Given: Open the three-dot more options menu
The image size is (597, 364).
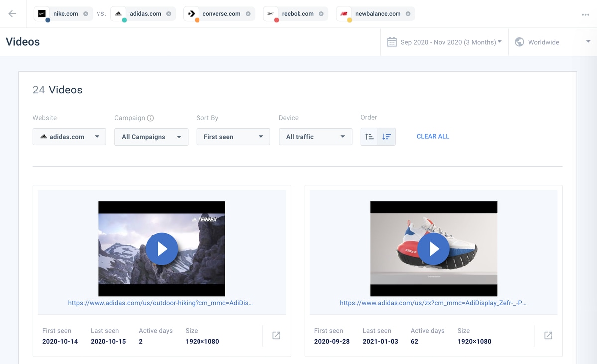Looking at the screenshot, I should tap(585, 14).
